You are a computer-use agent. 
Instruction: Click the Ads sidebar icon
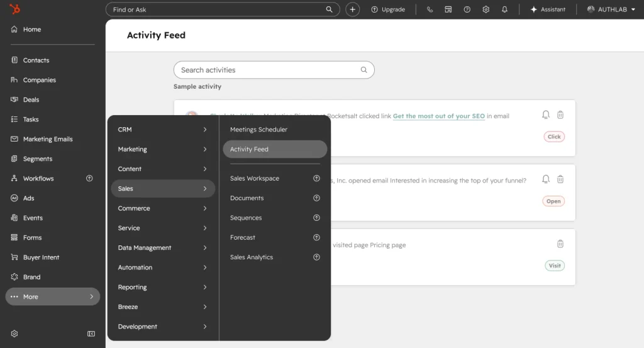pos(14,198)
